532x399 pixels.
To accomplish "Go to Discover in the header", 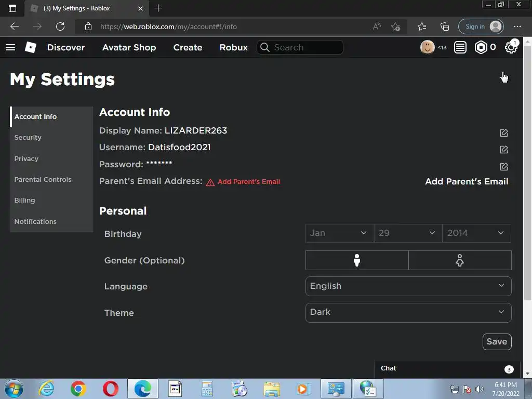I will 66,47.
